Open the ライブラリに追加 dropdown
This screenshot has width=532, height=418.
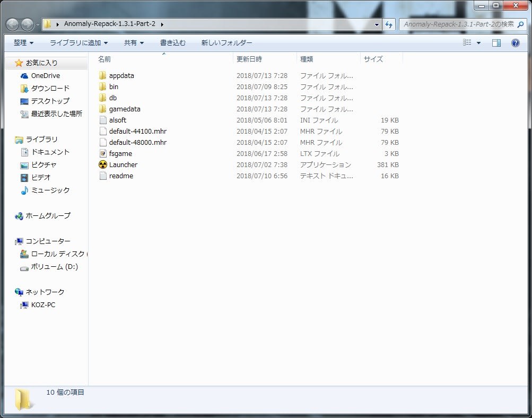click(79, 43)
